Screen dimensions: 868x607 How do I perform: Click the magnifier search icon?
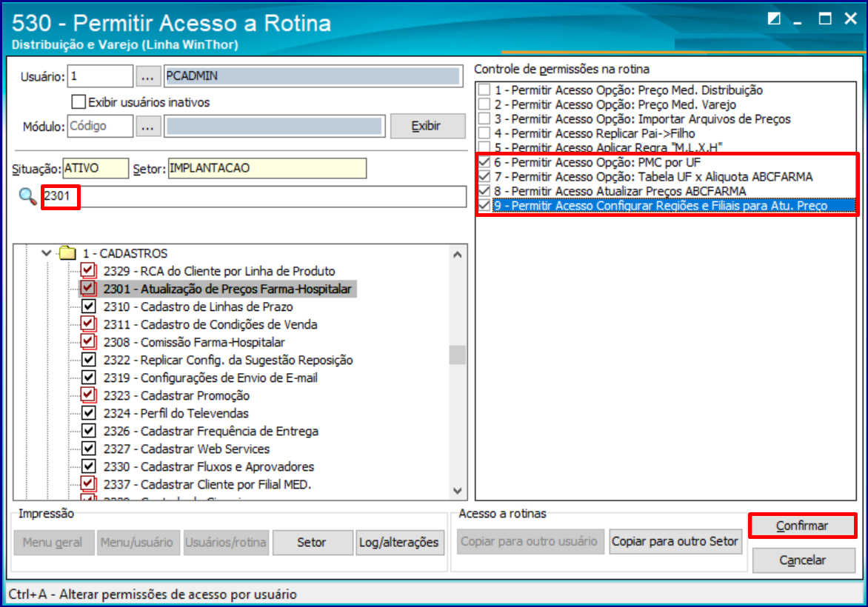pos(27,196)
